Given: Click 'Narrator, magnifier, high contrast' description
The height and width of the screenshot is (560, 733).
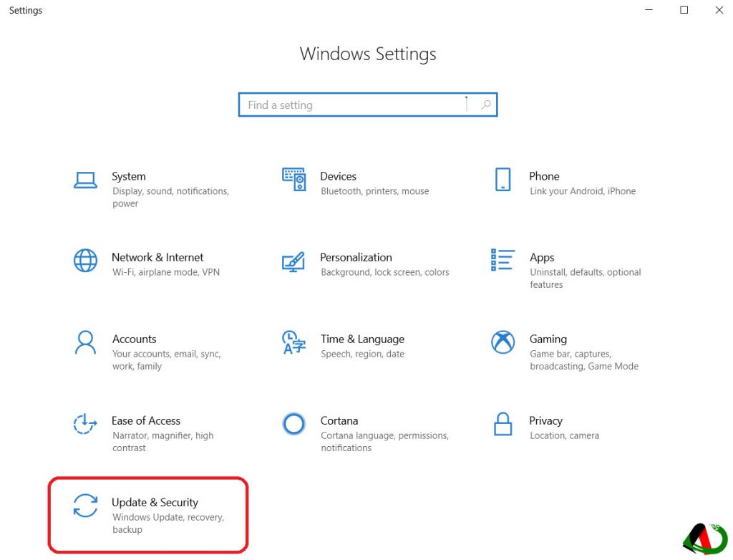Looking at the screenshot, I should coord(162,442).
